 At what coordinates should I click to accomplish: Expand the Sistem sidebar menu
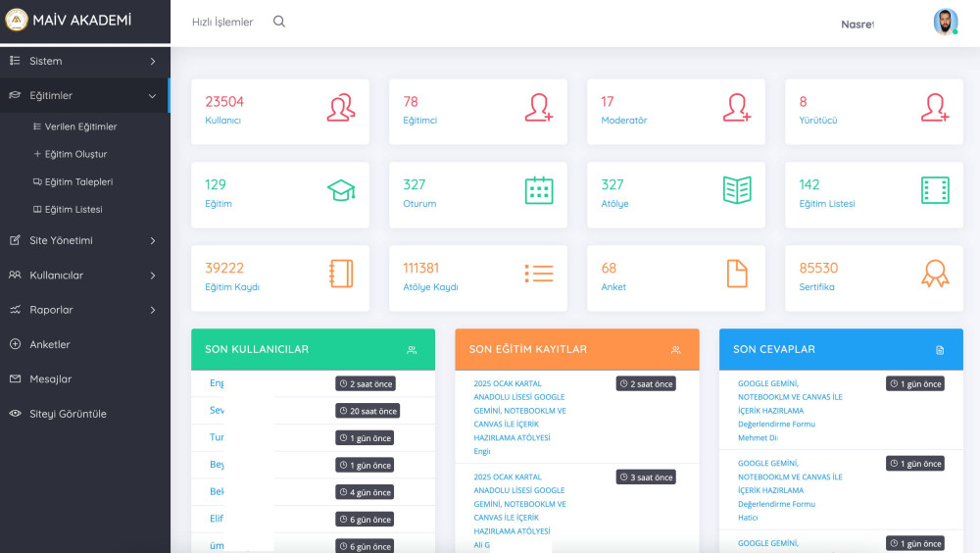click(x=84, y=61)
